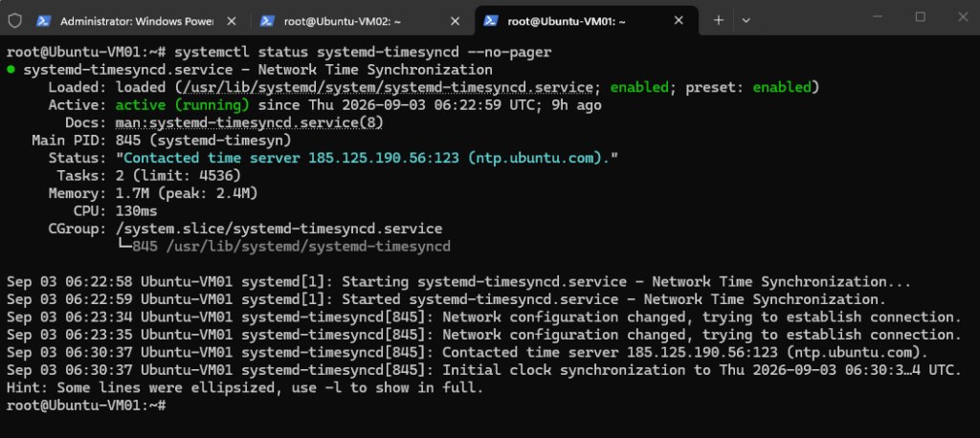Image resolution: width=980 pixels, height=438 pixels.
Task: Open man:systemd-timesyncd.service(8) docs link
Action: pyautogui.click(x=249, y=122)
